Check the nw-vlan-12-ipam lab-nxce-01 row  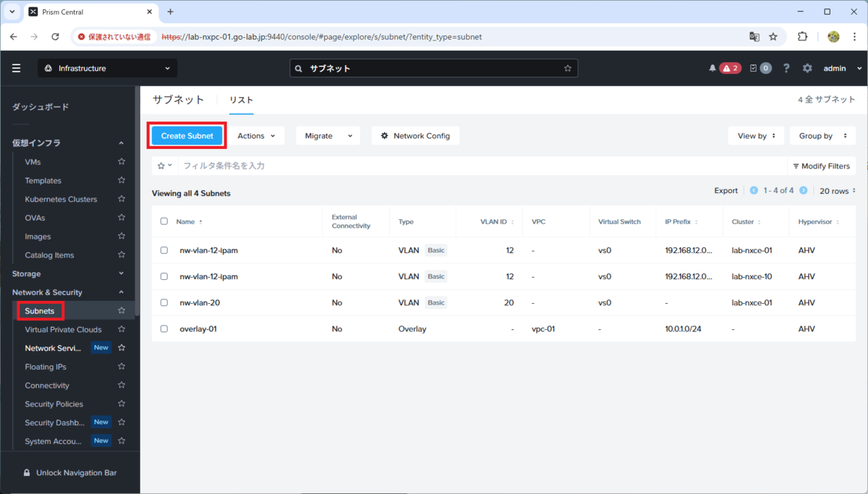164,250
